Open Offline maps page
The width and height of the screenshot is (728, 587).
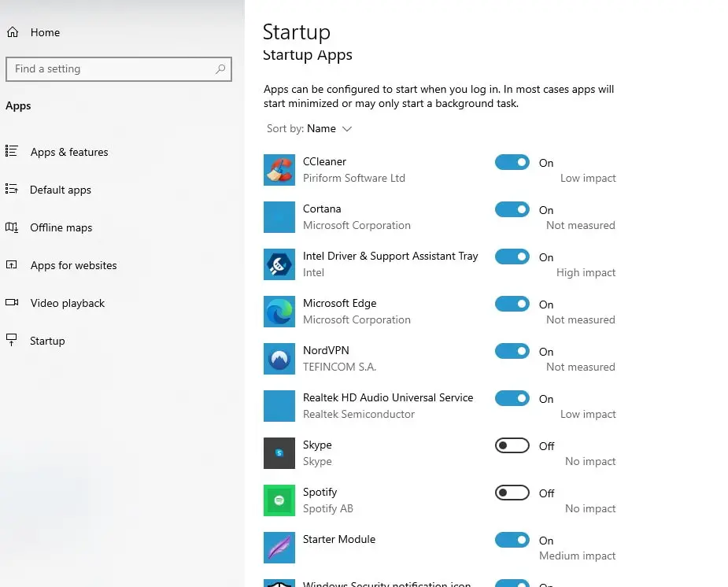[x=61, y=228]
